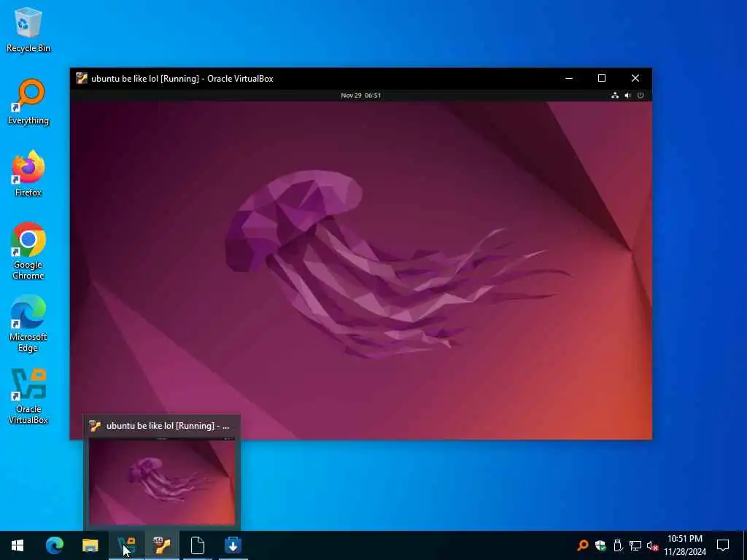Click the VM taskbar preview thumbnail
747x560 pixels.
coord(162,481)
